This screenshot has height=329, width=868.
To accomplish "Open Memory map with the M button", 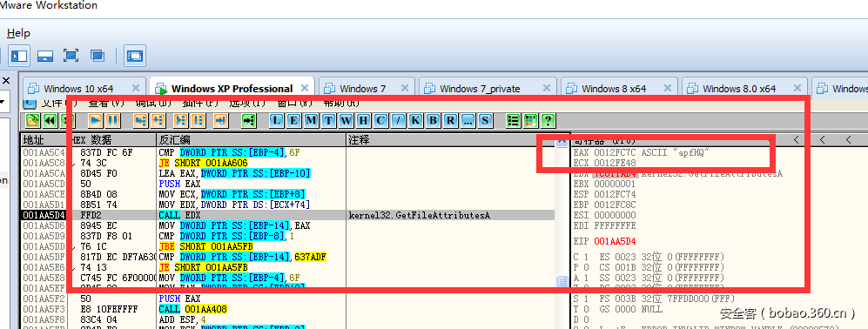I will [x=311, y=120].
